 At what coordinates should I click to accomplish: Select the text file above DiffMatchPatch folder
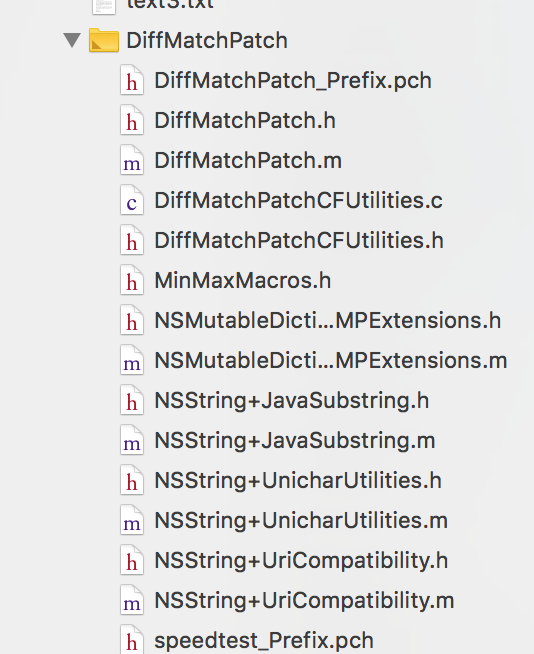pos(170,5)
